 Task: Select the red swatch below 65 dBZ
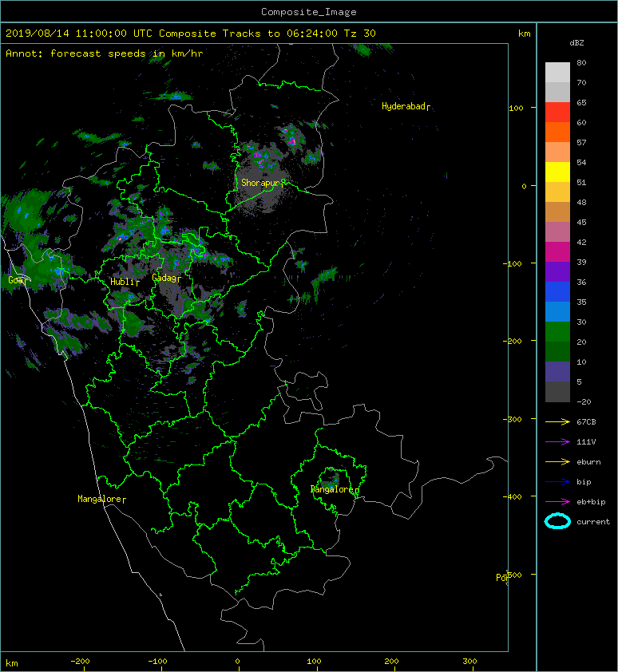(x=557, y=112)
